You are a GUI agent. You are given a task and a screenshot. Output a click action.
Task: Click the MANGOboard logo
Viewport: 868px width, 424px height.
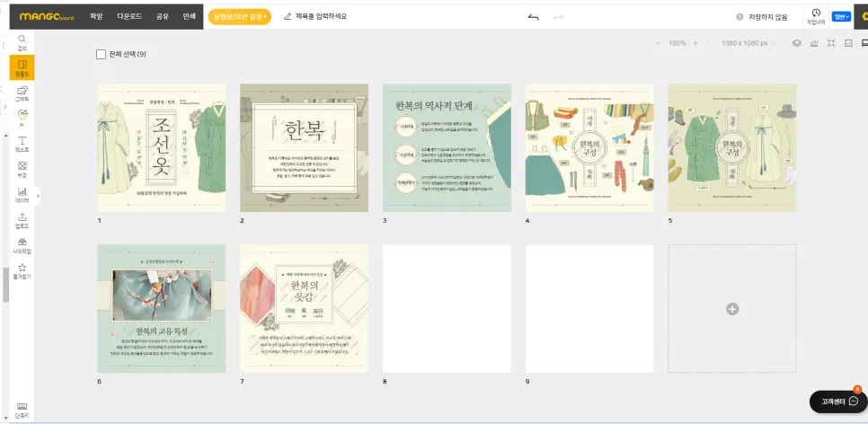(46, 16)
